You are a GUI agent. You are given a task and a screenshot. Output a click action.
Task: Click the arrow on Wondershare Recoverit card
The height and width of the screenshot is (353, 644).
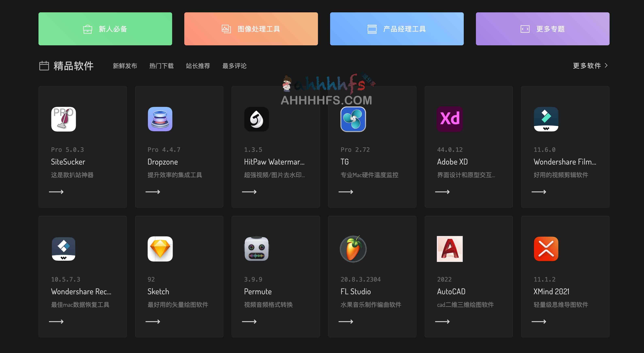point(56,321)
